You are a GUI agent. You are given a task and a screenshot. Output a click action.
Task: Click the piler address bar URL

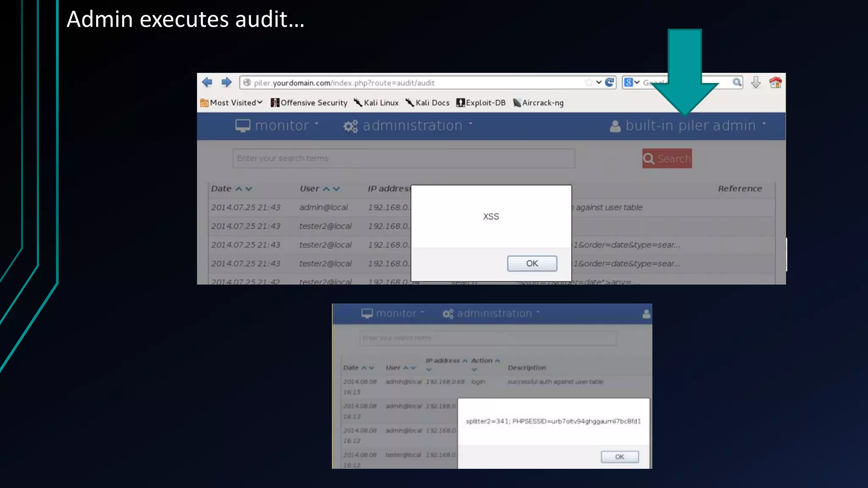pos(344,83)
